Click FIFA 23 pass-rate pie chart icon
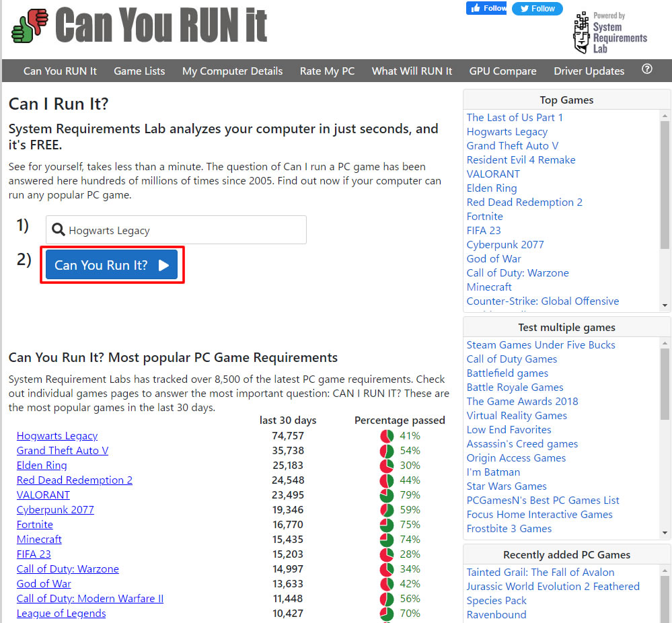The height and width of the screenshot is (623, 672). click(387, 554)
